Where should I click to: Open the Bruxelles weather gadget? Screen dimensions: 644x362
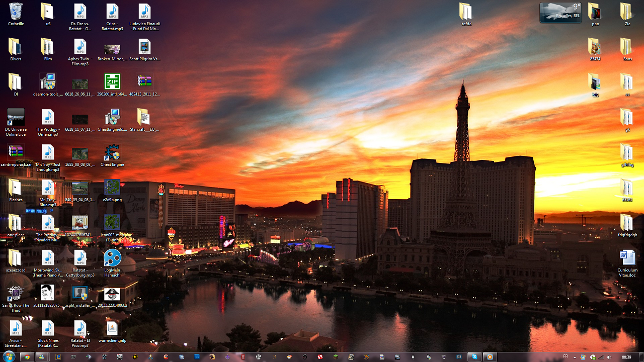(x=560, y=13)
